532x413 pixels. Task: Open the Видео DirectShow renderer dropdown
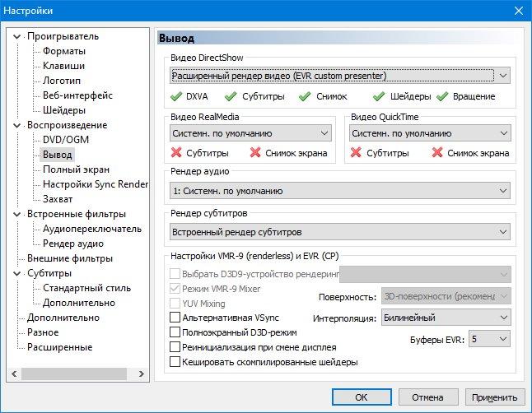(340, 76)
